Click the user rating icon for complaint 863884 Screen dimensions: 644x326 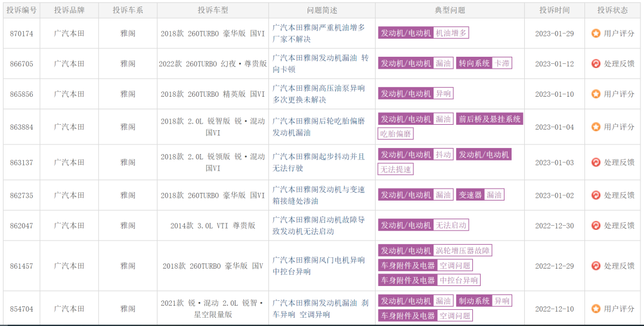pyautogui.click(x=596, y=127)
